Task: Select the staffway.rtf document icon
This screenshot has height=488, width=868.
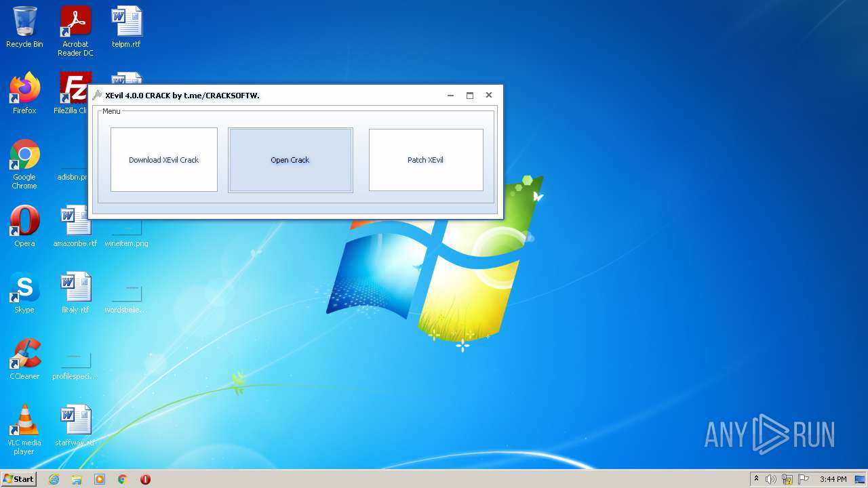Action: tap(75, 426)
